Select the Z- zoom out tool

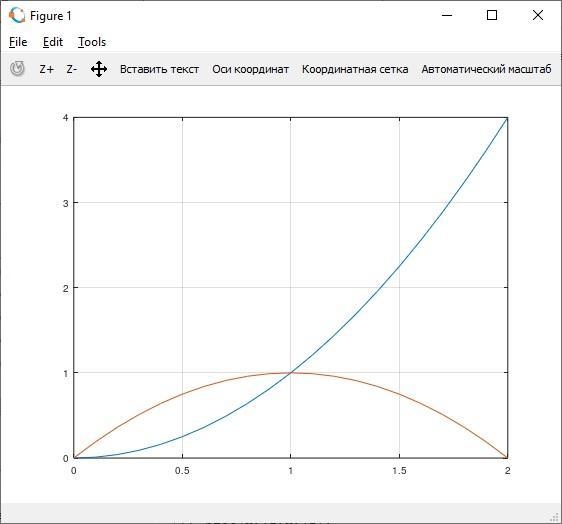72,69
